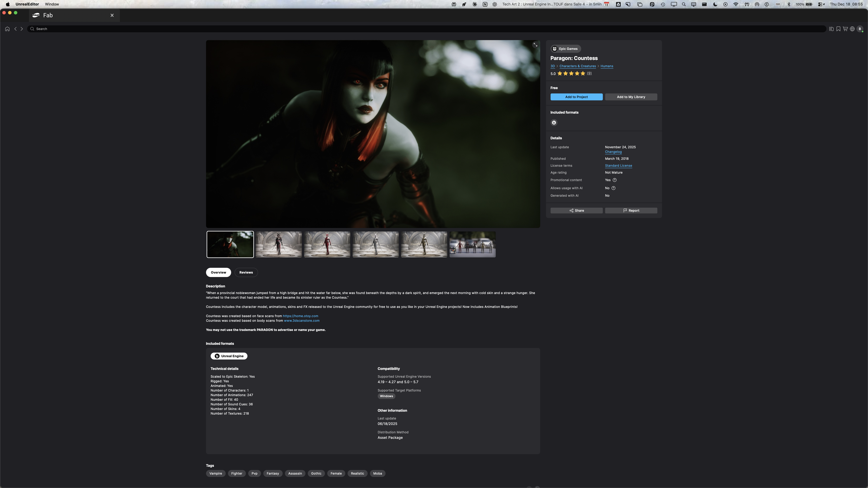Navigate forward with the right arrow
The width and height of the screenshot is (868, 488).
coord(22,29)
